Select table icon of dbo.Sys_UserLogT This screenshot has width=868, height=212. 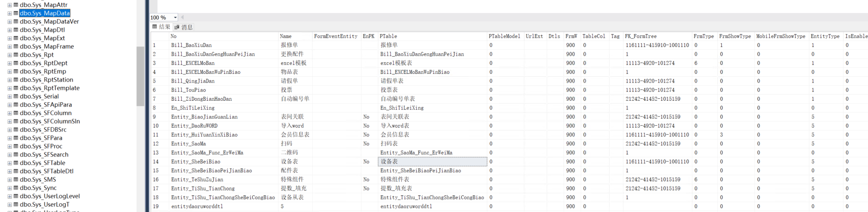click(x=16, y=205)
